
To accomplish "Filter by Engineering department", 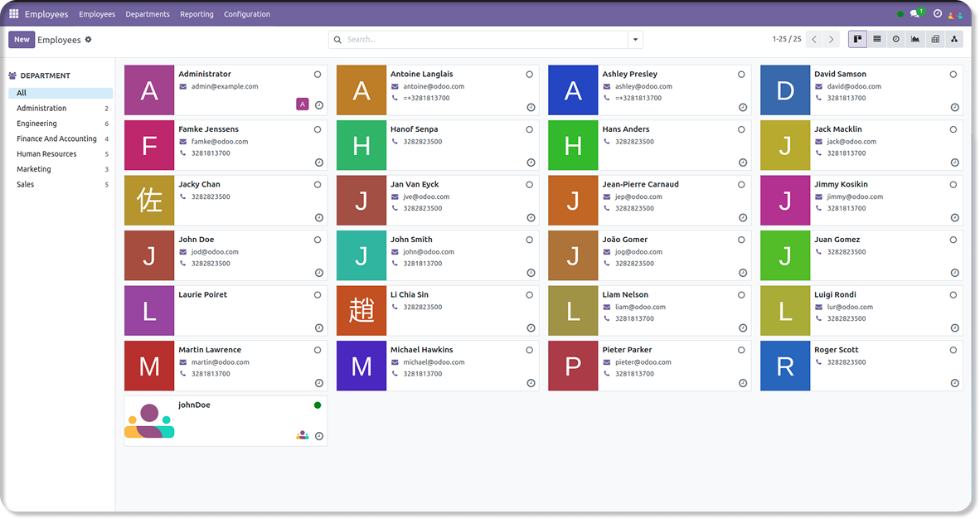I will 37,124.
